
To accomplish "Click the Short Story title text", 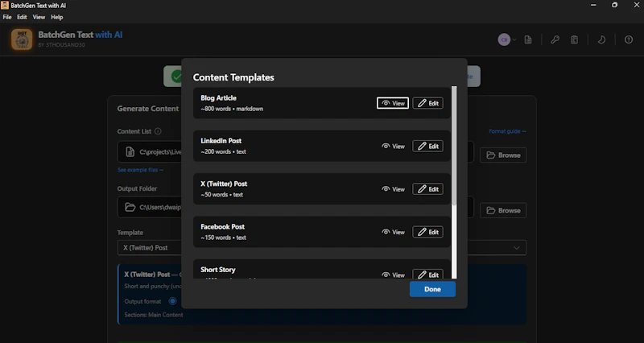I will coord(217,270).
